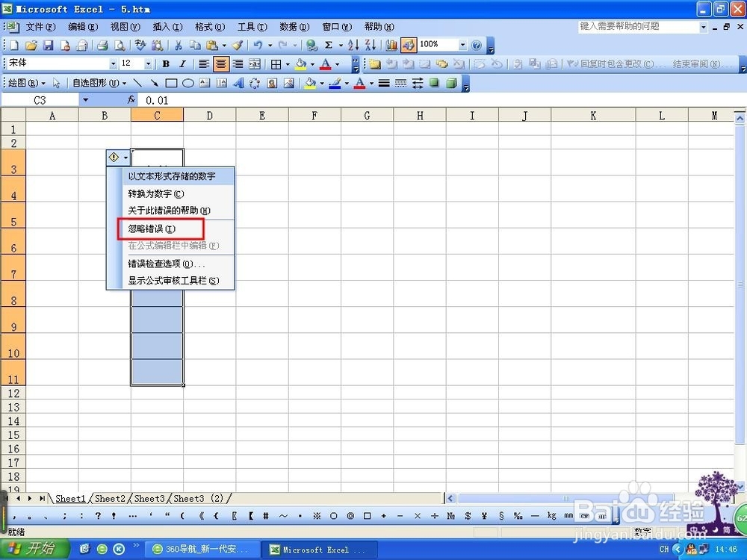Toggle Bold formatting
The height and width of the screenshot is (560, 747).
tap(166, 63)
